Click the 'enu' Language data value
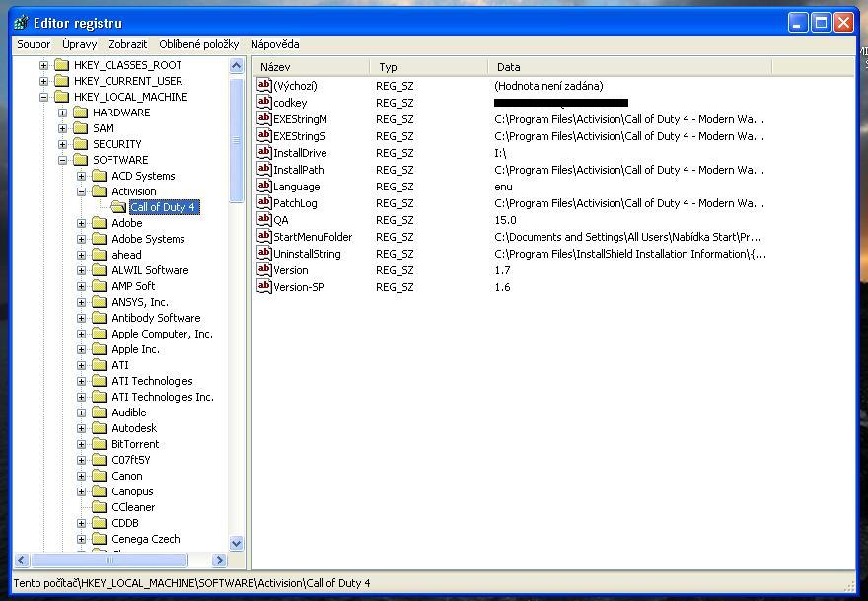The image size is (868, 601). point(503,187)
